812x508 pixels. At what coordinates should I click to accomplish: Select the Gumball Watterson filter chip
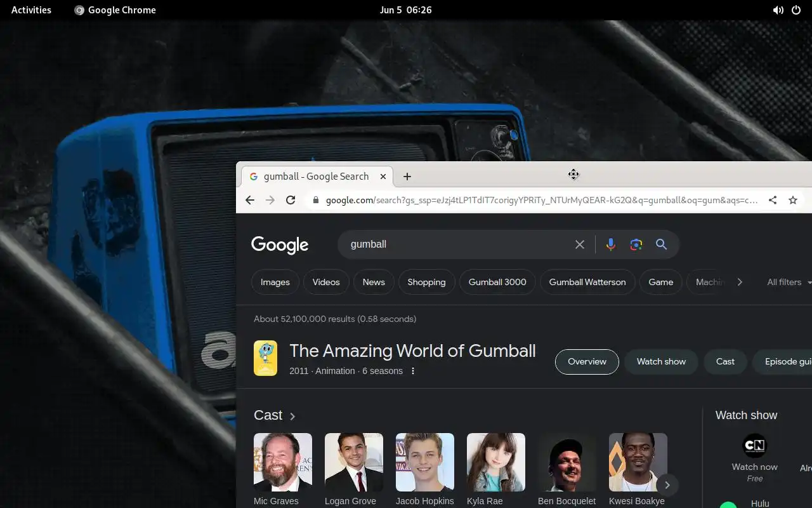[x=587, y=282]
